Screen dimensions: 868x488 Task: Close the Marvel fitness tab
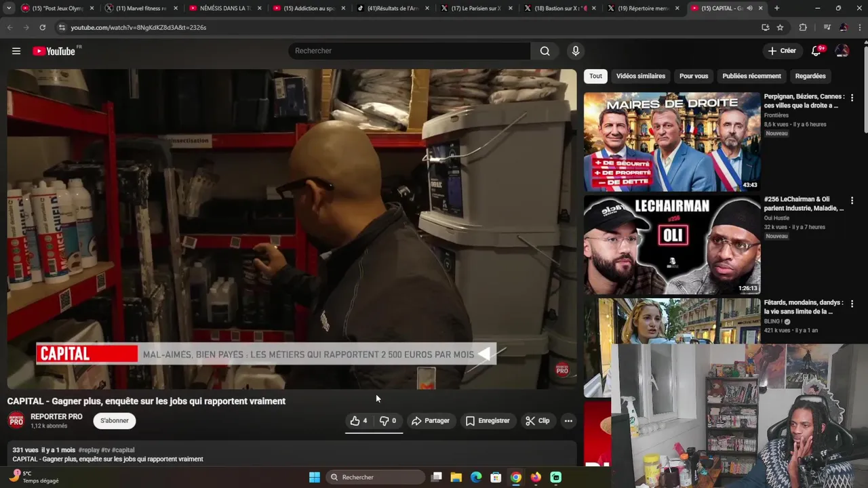(x=176, y=8)
